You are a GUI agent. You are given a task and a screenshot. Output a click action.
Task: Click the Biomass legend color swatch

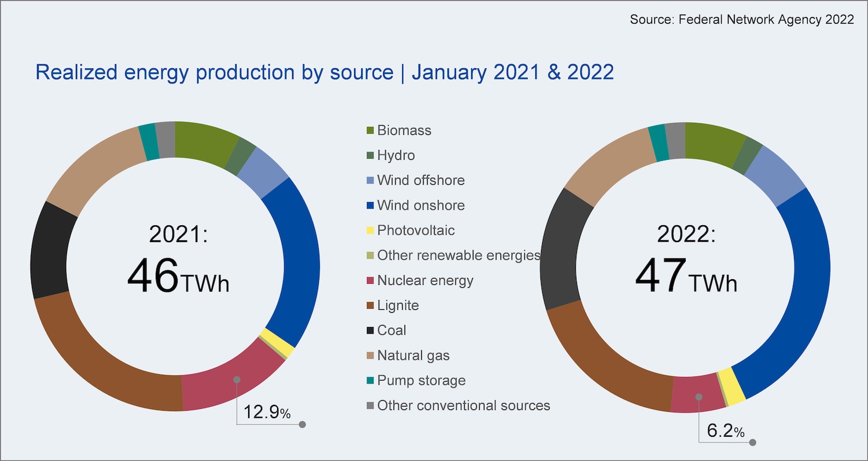coord(370,130)
